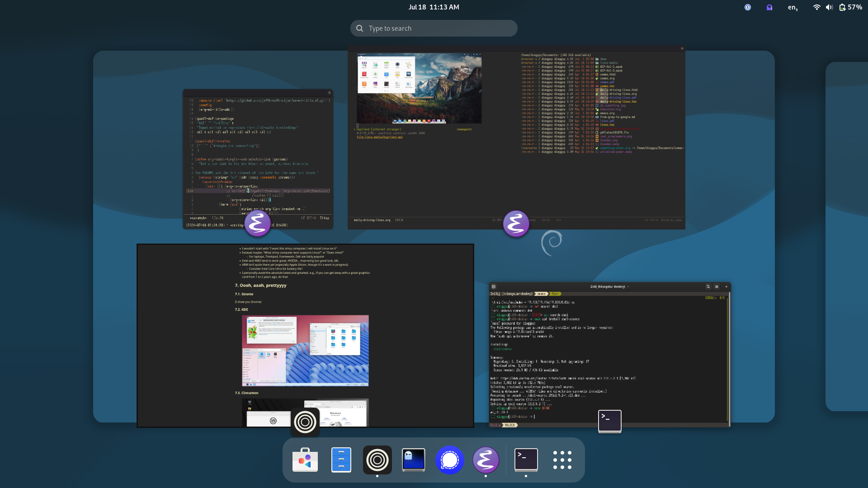Viewport: 868px width, 488px height.
Task: Select the Emacs scratch buffer window thumbnail
Action: pyautogui.click(x=258, y=159)
